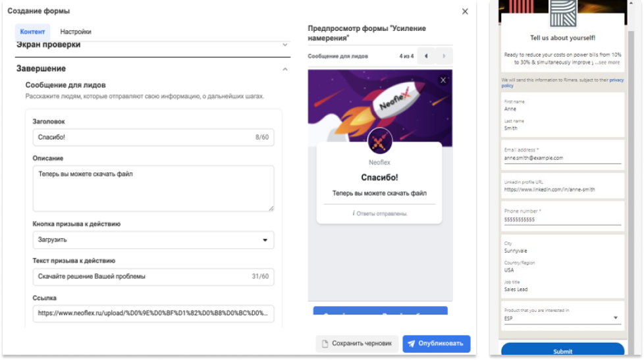Dismiss the preview card with X icon

click(x=443, y=80)
